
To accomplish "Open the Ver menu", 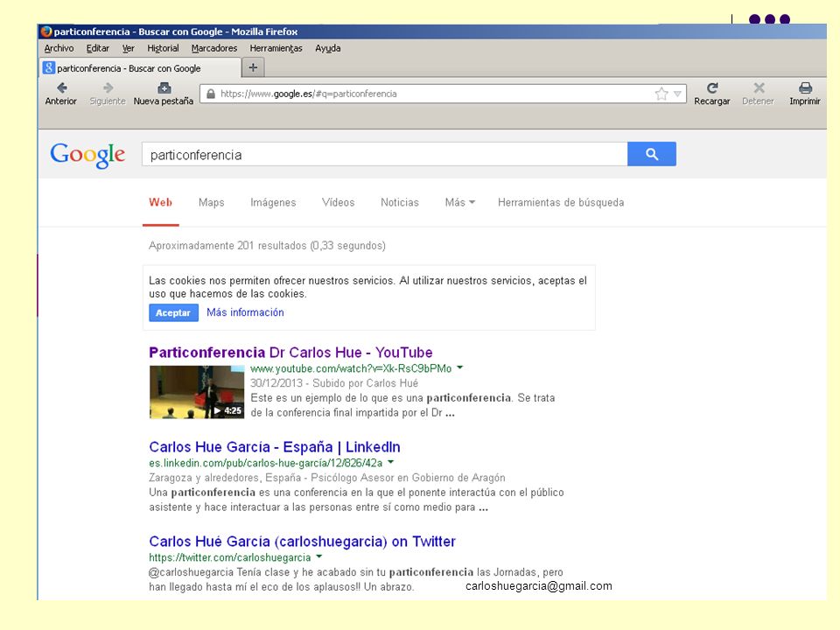I will (128, 48).
